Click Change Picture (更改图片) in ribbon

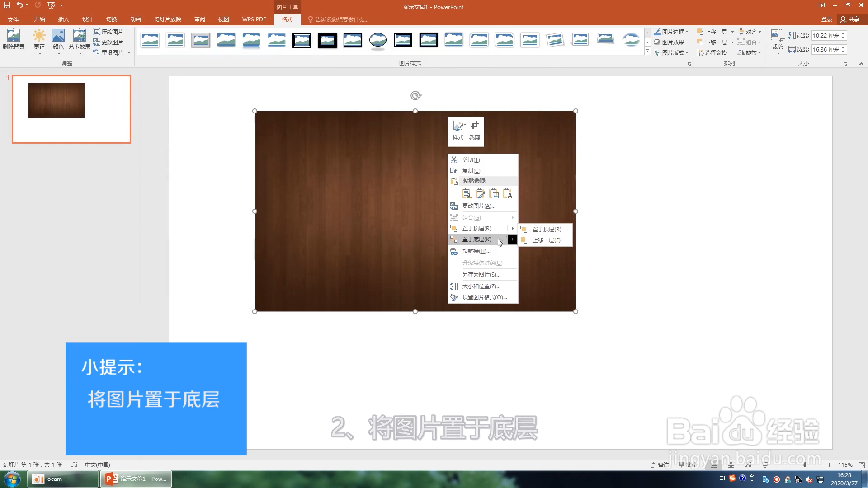click(108, 42)
